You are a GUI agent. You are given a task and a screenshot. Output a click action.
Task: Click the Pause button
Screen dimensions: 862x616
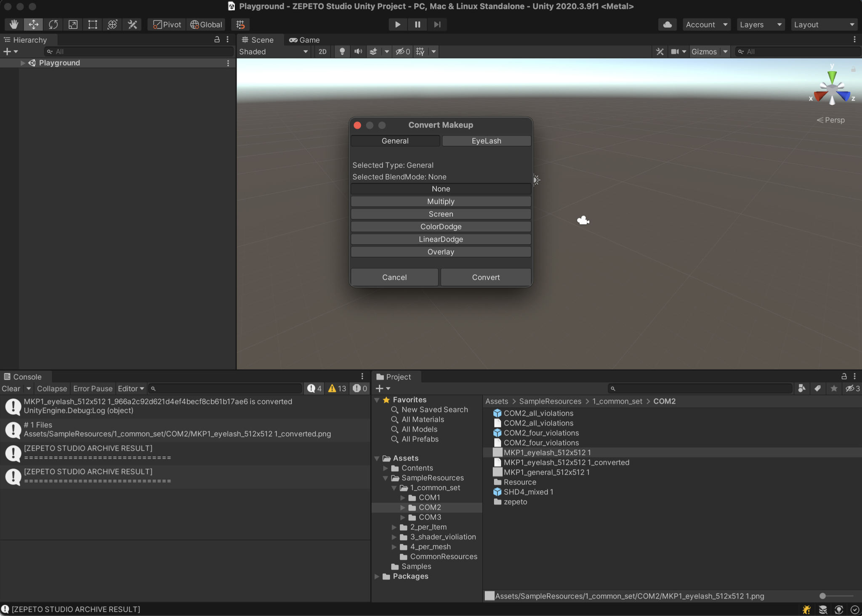pos(418,24)
